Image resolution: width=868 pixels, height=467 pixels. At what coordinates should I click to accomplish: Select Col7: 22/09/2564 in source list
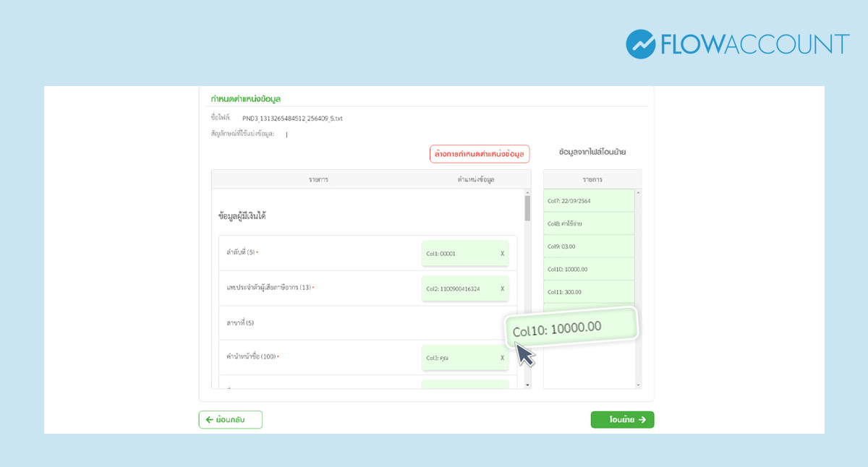click(x=589, y=200)
